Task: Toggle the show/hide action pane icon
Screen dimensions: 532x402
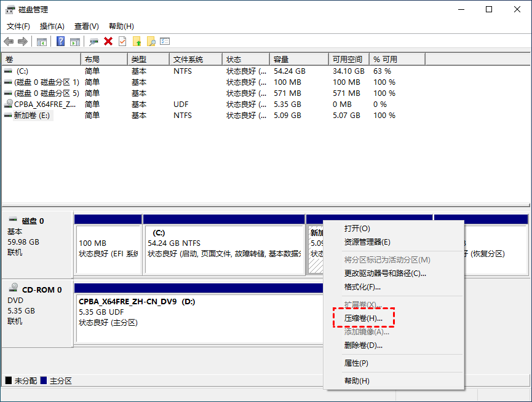Action: [75, 42]
